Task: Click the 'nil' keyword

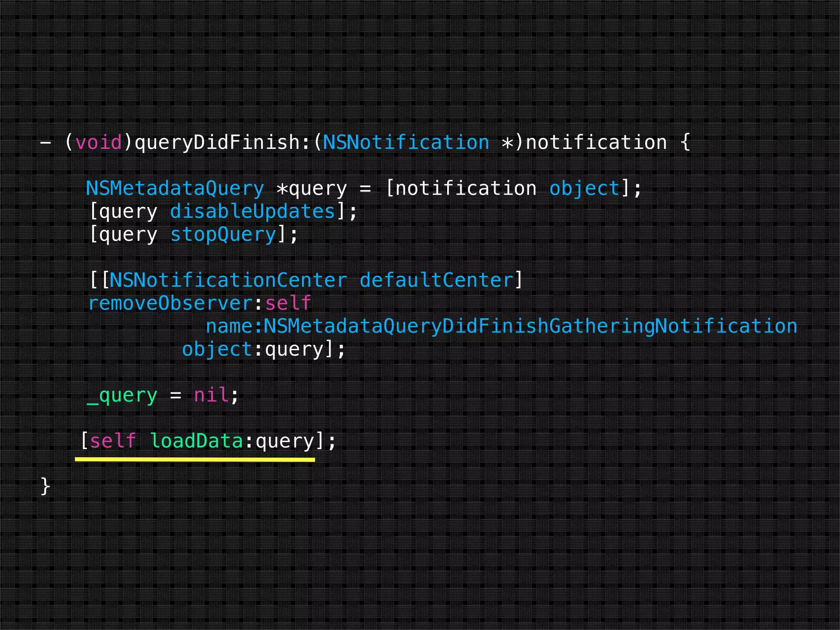Action: (212, 395)
